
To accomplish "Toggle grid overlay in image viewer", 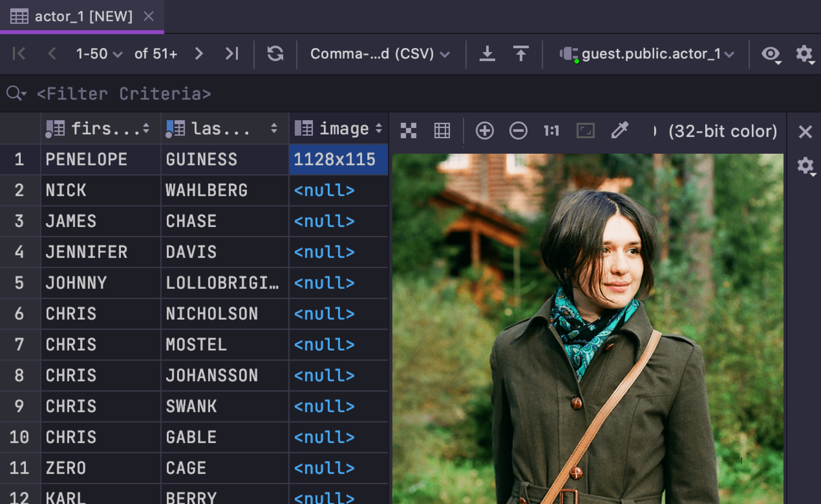I will point(442,131).
